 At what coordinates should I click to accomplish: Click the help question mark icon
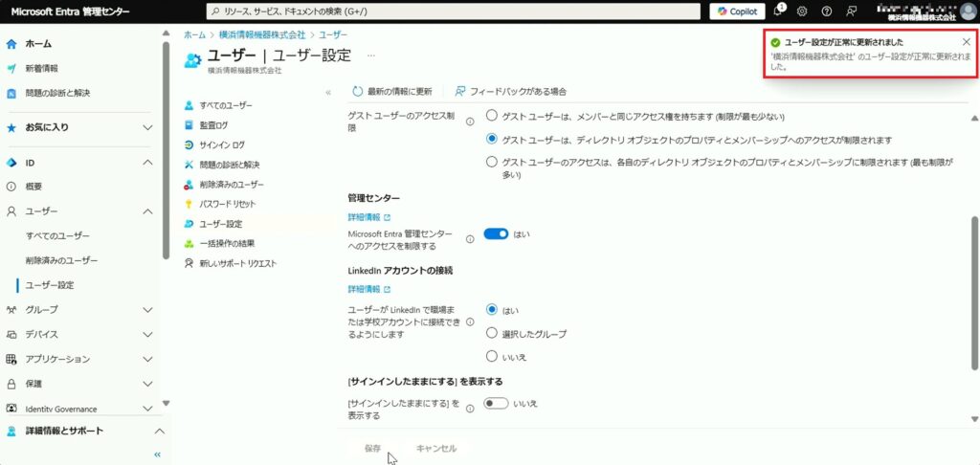(x=827, y=11)
